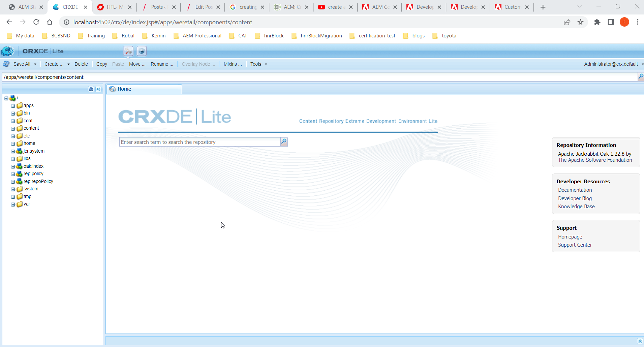
Task: Collapse the root node in the tree
Action: coord(6,98)
